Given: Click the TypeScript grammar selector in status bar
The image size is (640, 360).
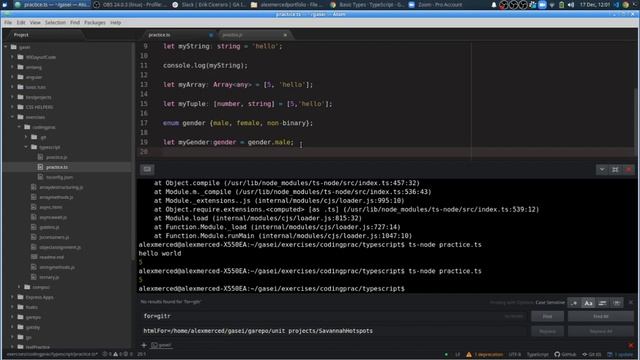Looking at the screenshot, I should coord(537,354).
